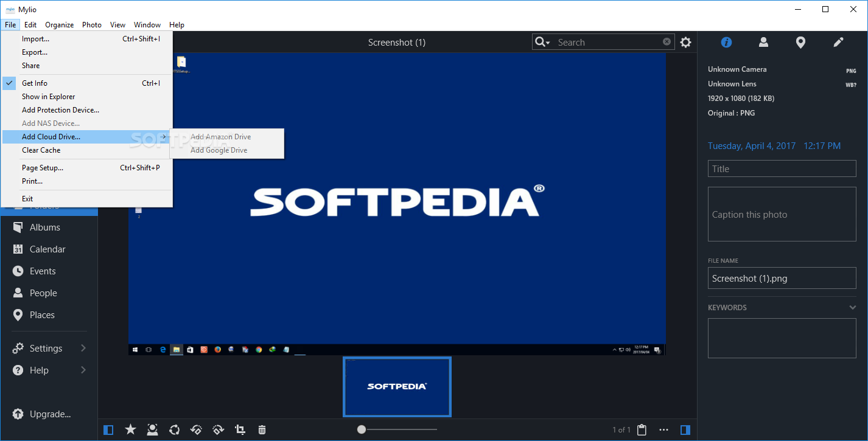Open Calendar in the sidebar
This screenshot has width=868, height=441.
[49, 249]
